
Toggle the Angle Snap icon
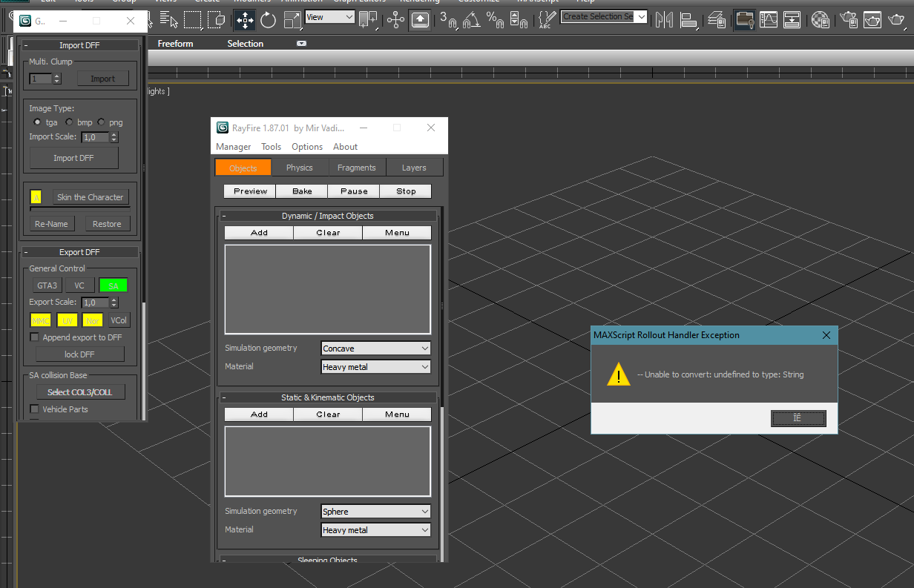(470, 20)
